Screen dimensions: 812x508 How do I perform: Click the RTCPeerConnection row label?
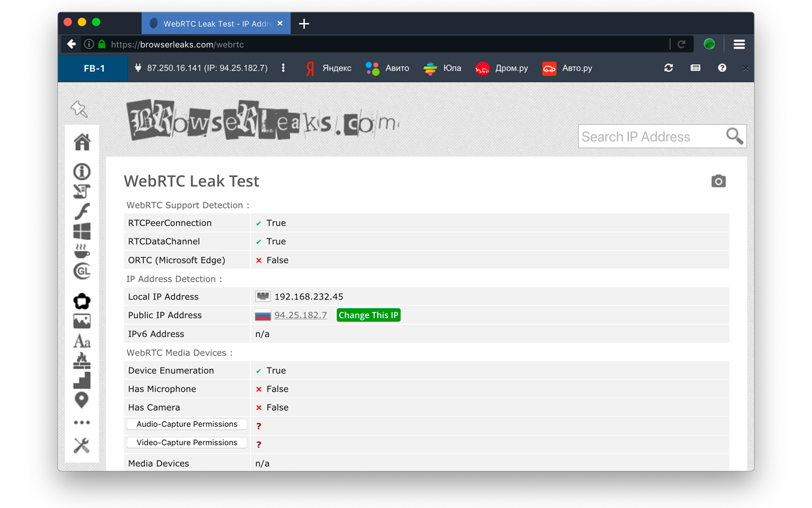pyautogui.click(x=170, y=223)
